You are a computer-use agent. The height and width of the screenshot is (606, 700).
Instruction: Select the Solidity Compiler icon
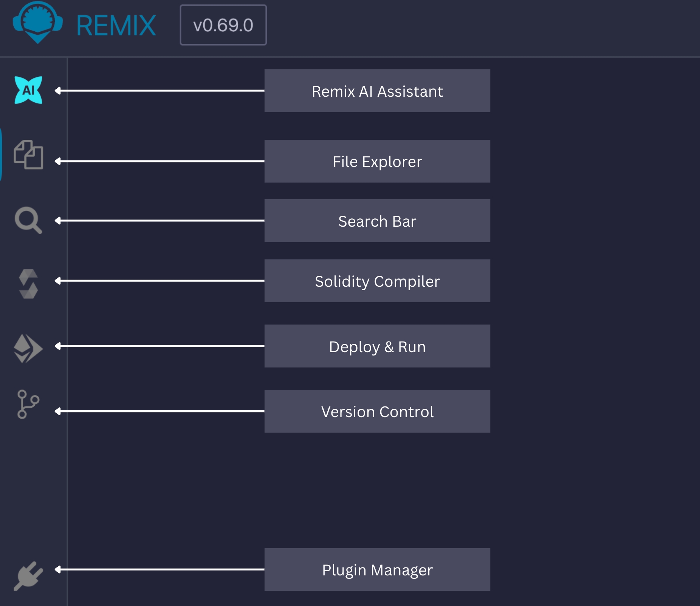(x=28, y=284)
